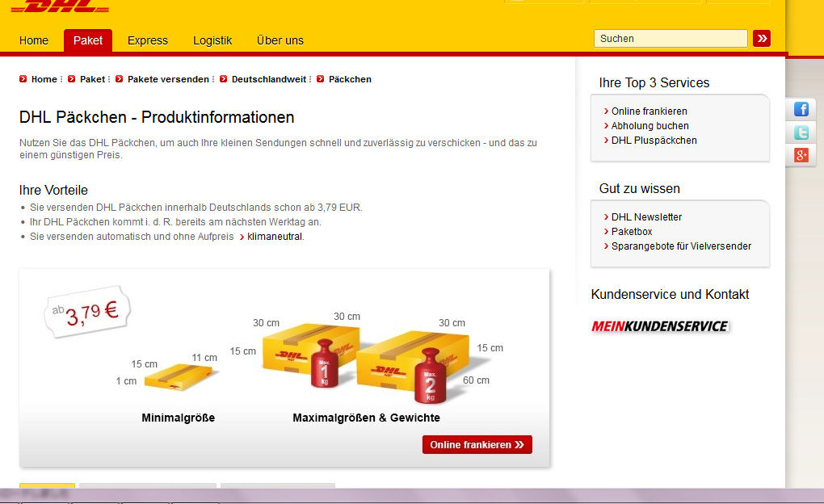Open the DHL Newsletter link
This screenshot has width=824, height=504.
646,217
